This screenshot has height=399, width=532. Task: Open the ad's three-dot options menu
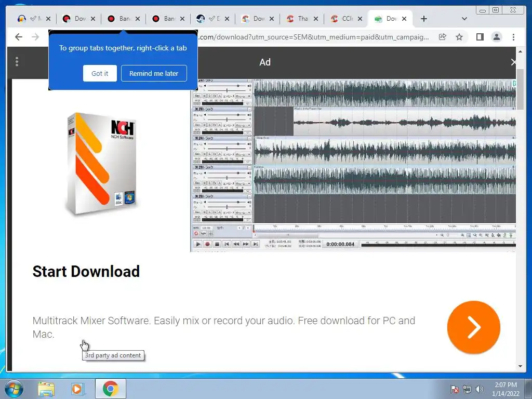pos(17,62)
